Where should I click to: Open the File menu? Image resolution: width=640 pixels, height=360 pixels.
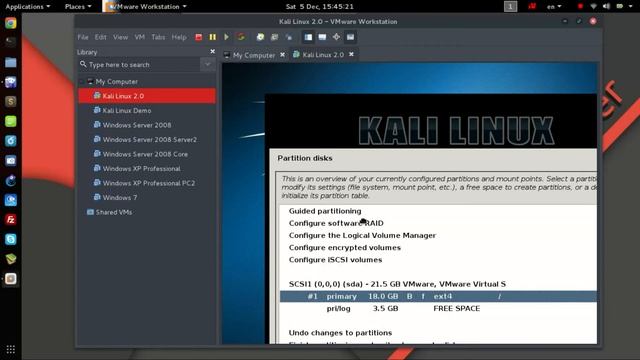[83, 37]
